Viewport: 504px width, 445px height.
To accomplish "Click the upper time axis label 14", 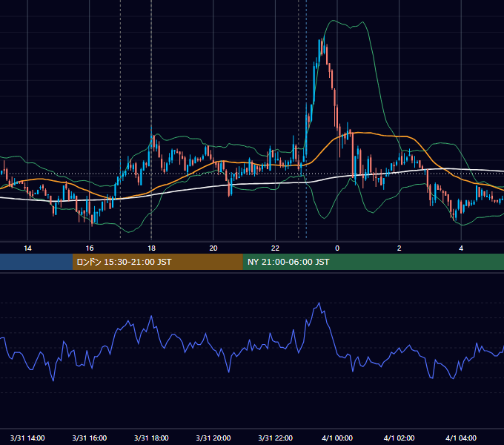I will coord(27,248).
